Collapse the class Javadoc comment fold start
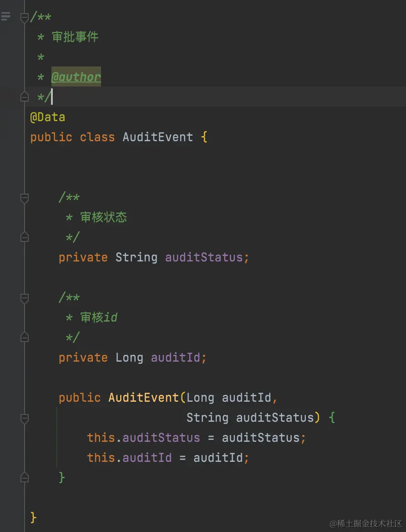406x532 pixels. (x=25, y=18)
